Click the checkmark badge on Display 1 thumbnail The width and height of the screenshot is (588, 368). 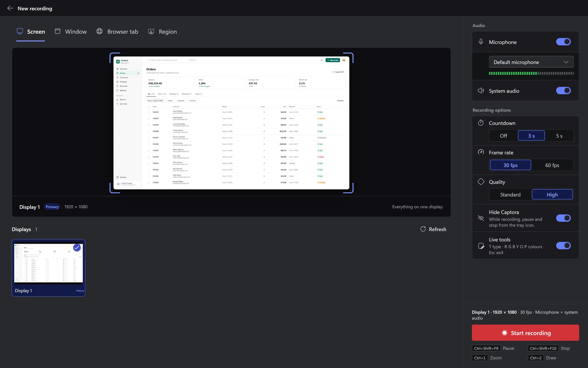[77, 247]
